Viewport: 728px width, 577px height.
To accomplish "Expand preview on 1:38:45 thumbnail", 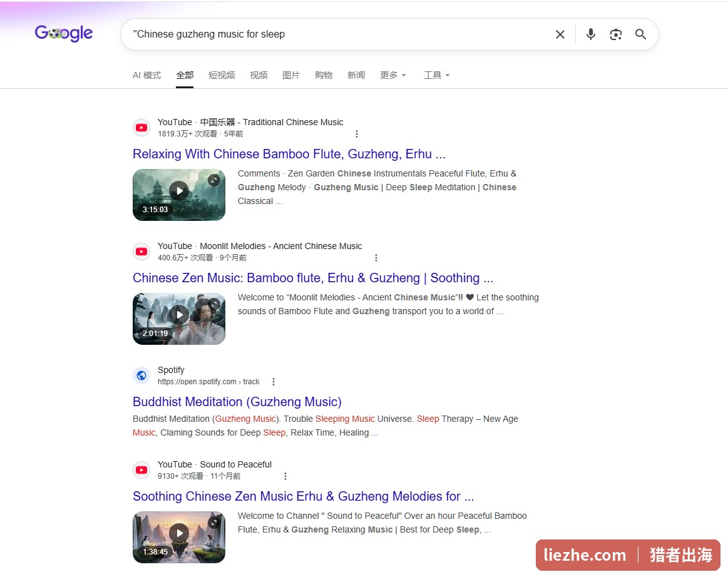I will tap(213, 523).
